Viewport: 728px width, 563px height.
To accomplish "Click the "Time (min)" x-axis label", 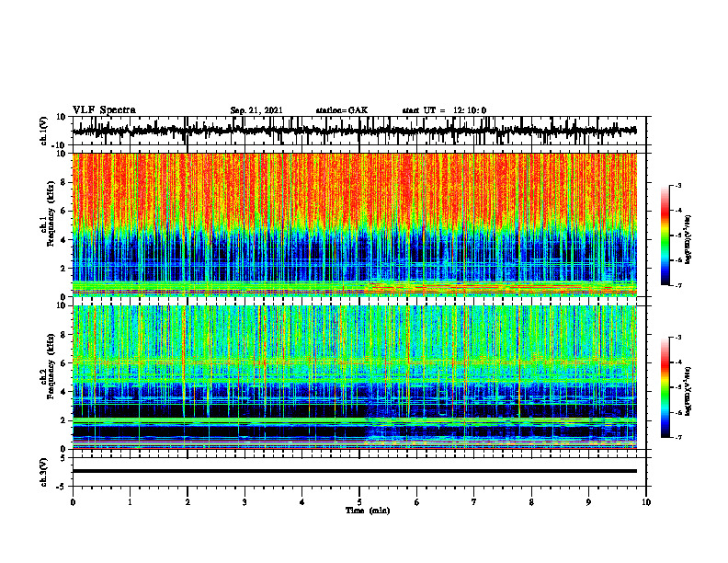I will tap(368, 511).
